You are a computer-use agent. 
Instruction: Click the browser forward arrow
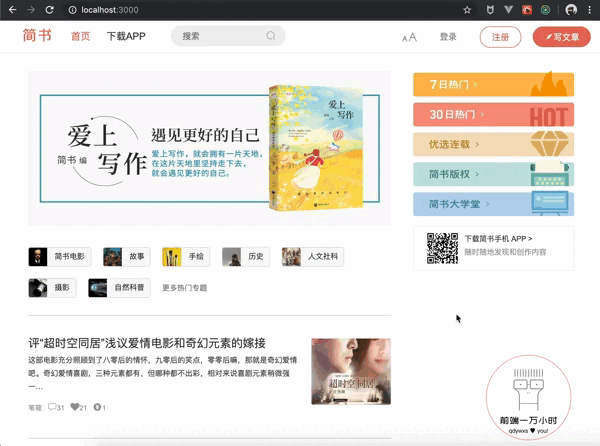click(x=31, y=10)
